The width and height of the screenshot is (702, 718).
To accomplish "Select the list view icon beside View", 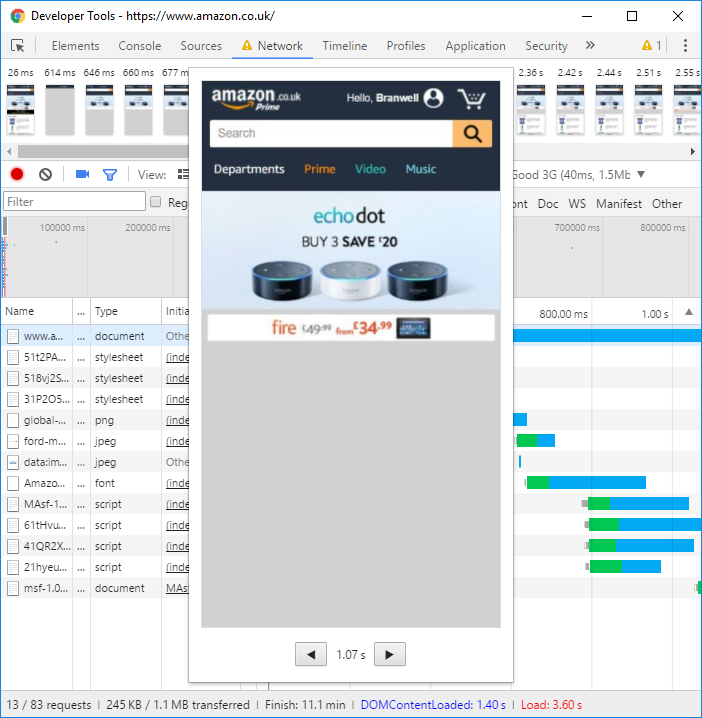I will pos(183,174).
